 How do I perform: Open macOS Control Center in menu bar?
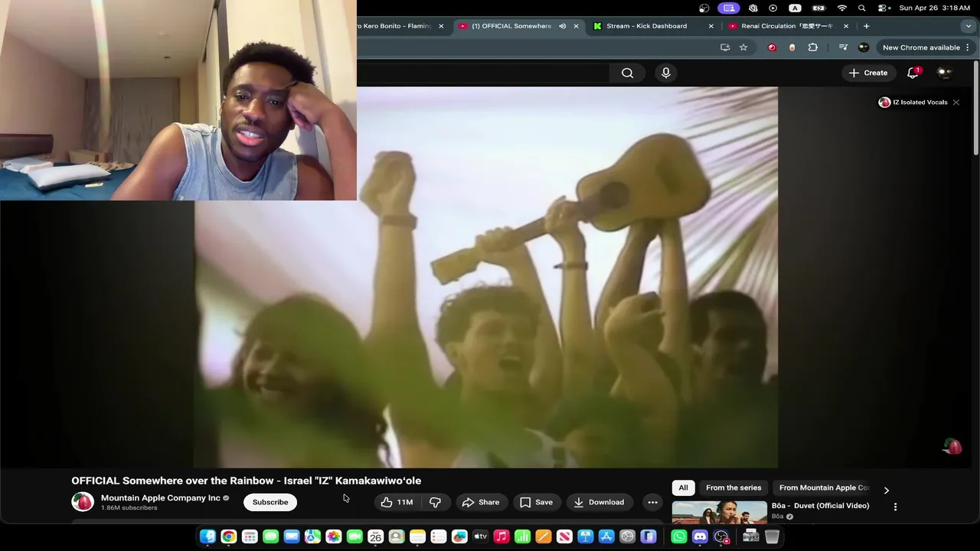[x=884, y=8]
